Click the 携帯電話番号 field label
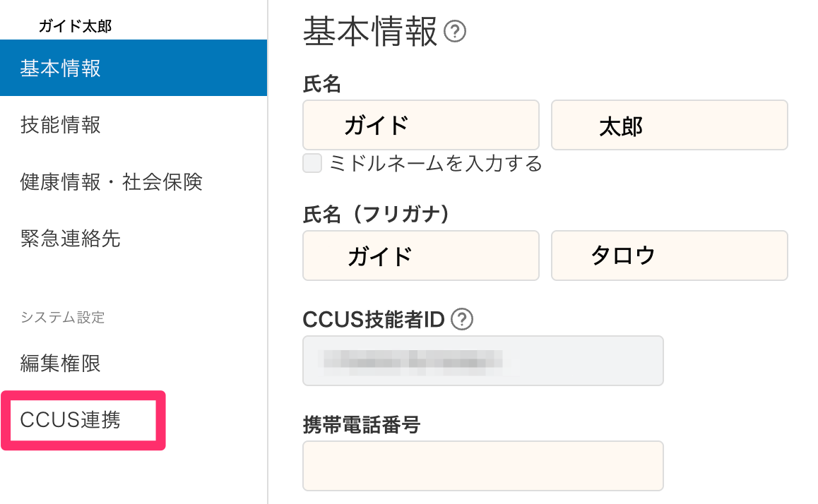 click(362, 425)
